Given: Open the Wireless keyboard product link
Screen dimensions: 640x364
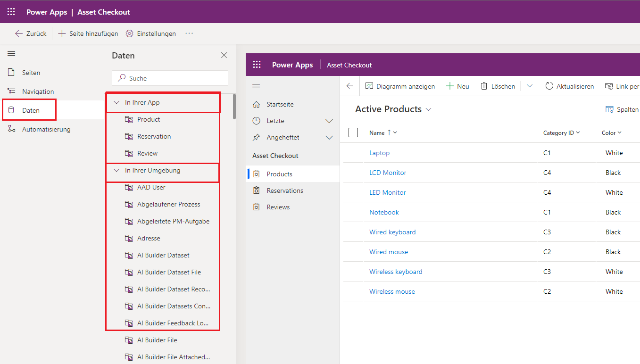Looking at the screenshot, I should click(396, 272).
